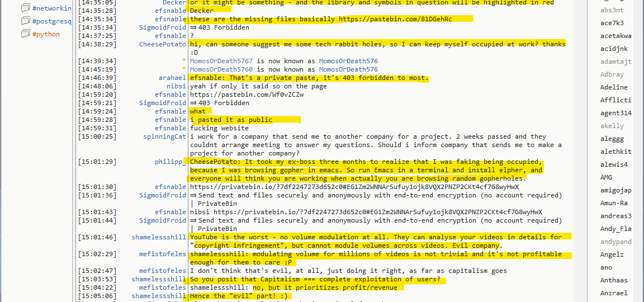Open the #postgresql channel
Screen dimensions: 644x302
51,21
